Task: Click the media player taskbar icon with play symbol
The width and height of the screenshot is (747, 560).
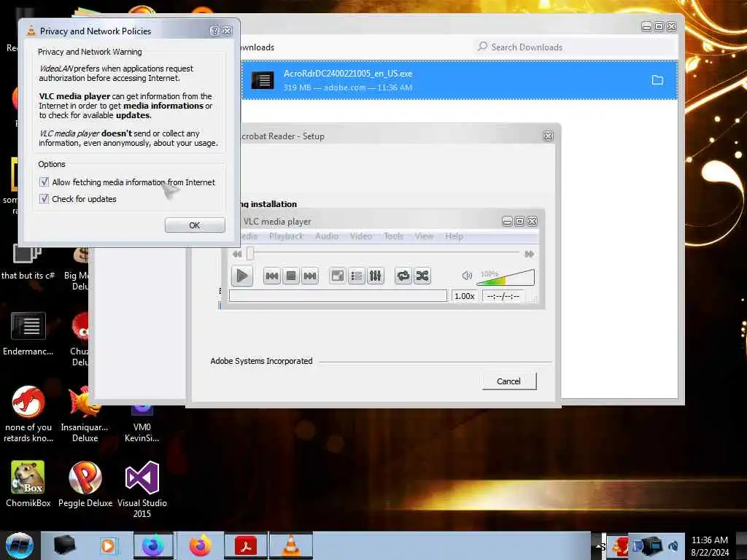Action: click(x=108, y=545)
